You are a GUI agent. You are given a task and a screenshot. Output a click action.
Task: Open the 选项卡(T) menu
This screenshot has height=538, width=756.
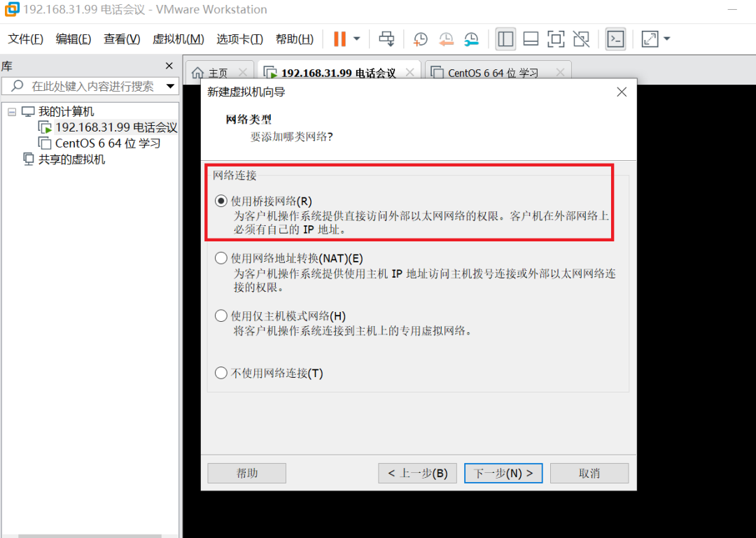239,39
